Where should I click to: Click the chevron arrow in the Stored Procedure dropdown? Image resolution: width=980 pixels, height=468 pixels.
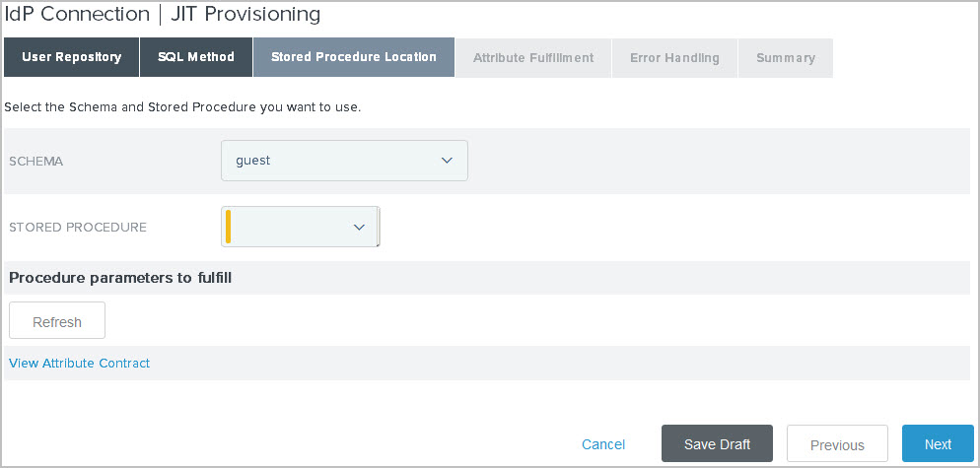(359, 227)
